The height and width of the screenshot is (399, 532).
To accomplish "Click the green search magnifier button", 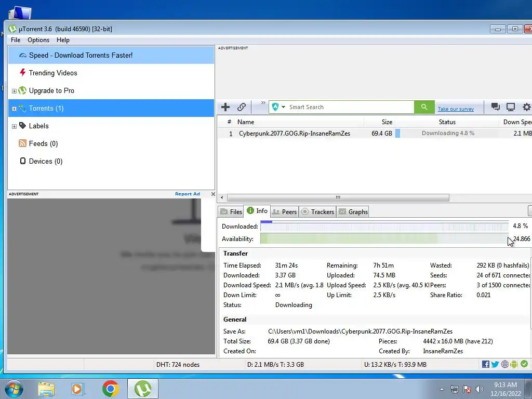I will click(x=424, y=107).
